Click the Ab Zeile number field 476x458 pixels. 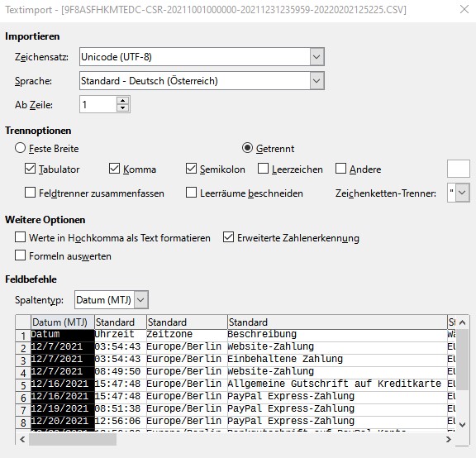[x=98, y=104]
